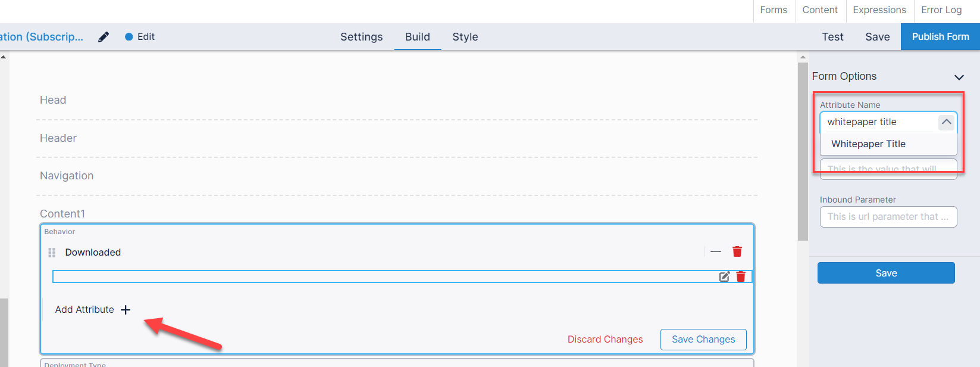The width and height of the screenshot is (980, 367).
Task: Click the Inbound Parameter input field
Action: point(888,217)
